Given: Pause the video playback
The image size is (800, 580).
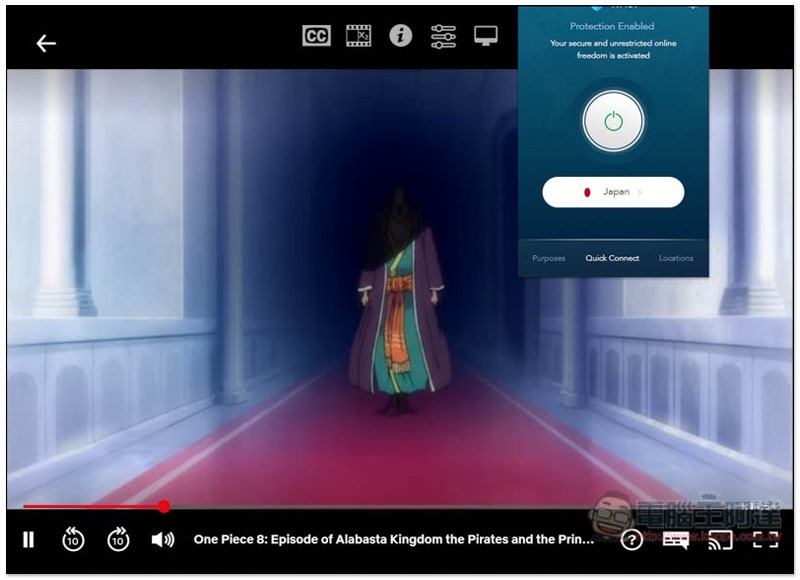Looking at the screenshot, I should pos(29,539).
